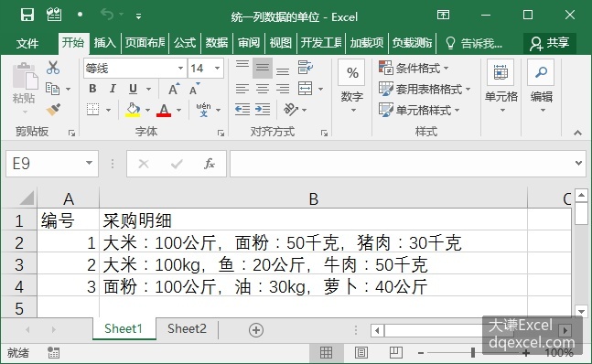The width and height of the screenshot is (592, 364).
Task: Toggle Italic formatting
Action: pyautogui.click(x=113, y=89)
